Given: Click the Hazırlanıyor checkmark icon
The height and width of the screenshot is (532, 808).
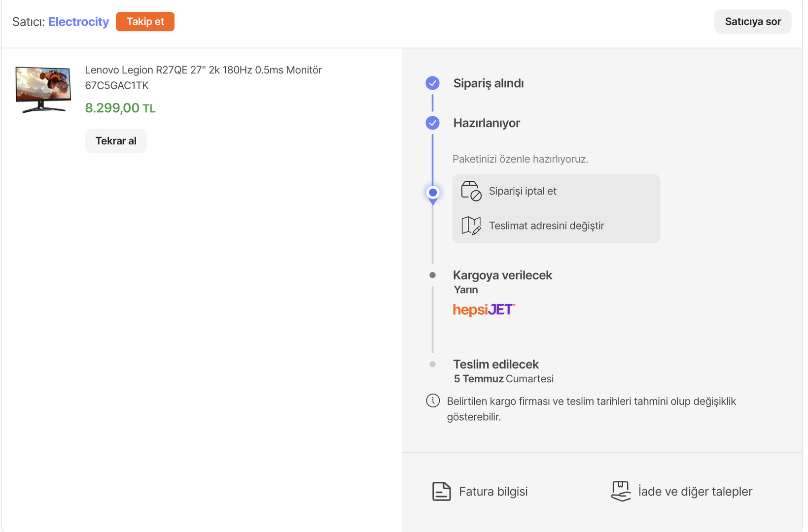Looking at the screenshot, I should [432, 123].
